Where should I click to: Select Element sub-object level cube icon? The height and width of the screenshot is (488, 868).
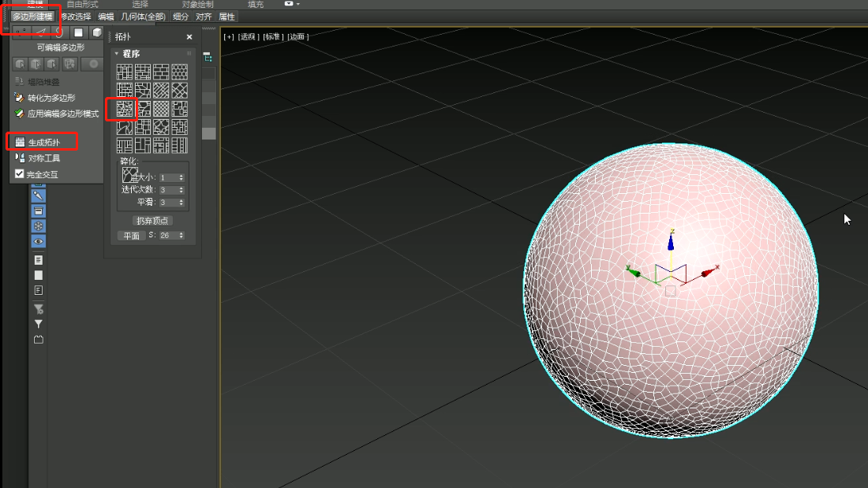click(x=97, y=32)
